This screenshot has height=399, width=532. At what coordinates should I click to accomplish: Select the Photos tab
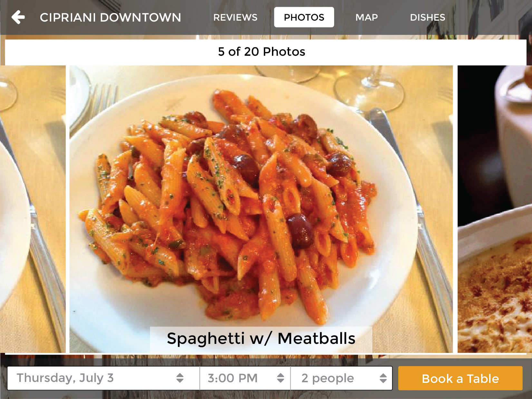(304, 17)
